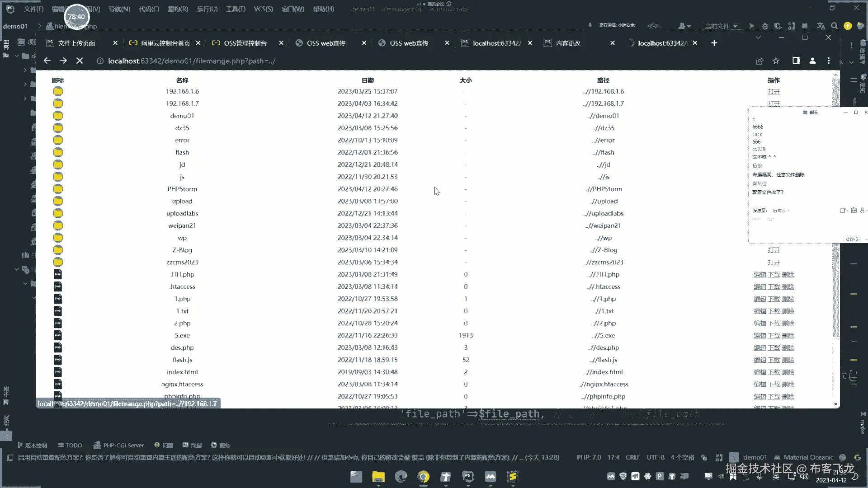Click the stop loading X button
Screen dimensions: 868x488
click(80, 61)
